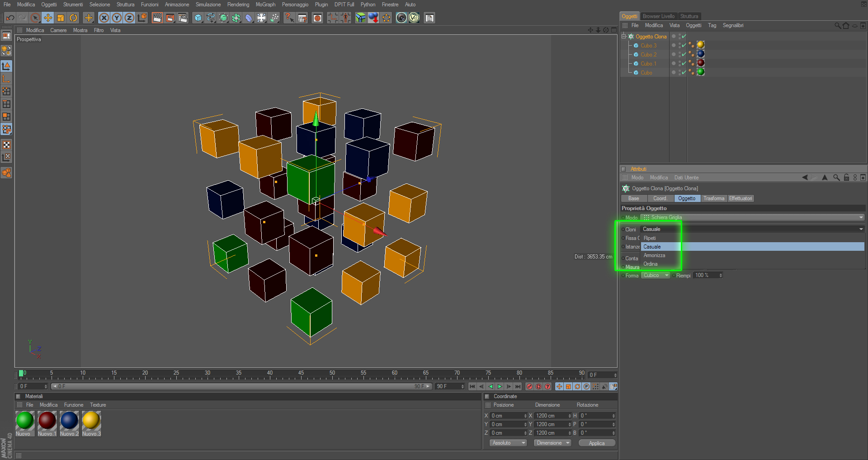Click the Posizione X field in Coordinate

[508, 416]
